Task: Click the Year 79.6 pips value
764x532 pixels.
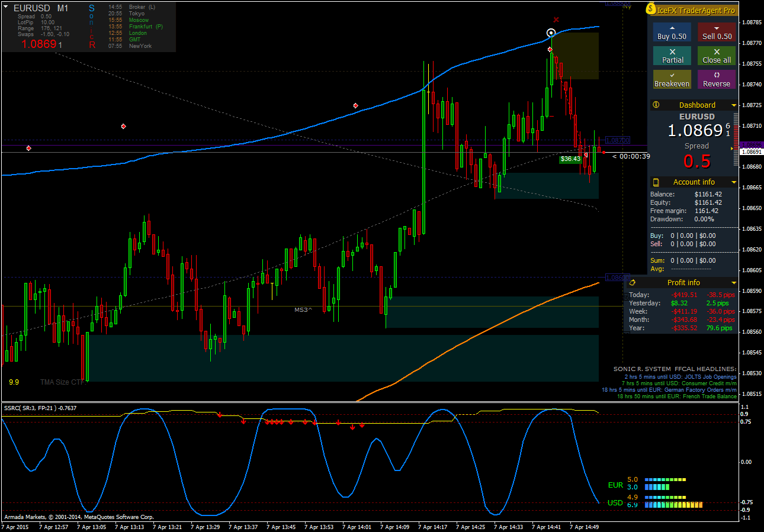Action: (x=720, y=328)
